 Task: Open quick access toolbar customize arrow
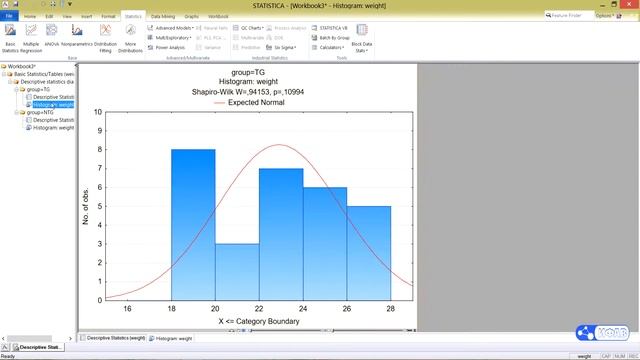tap(70, 4)
